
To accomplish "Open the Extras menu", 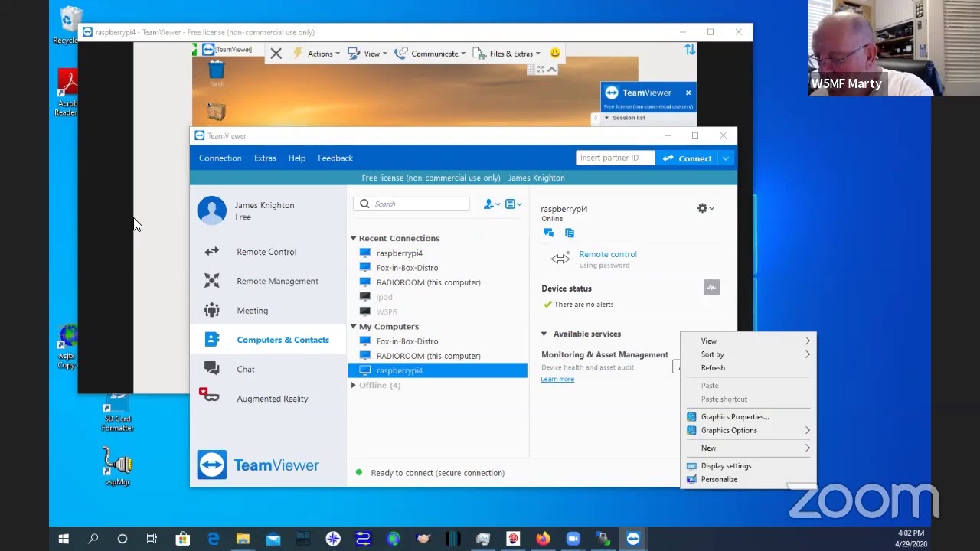I will tap(265, 158).
